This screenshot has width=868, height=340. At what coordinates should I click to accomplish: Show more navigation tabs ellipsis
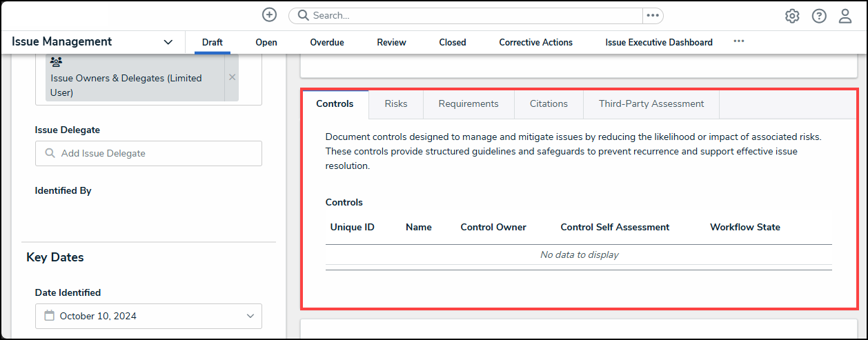[739, 41]
